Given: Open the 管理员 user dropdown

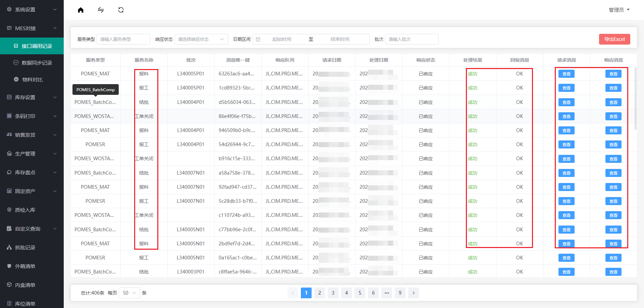Looking at the screenshot, I should 619,10.
